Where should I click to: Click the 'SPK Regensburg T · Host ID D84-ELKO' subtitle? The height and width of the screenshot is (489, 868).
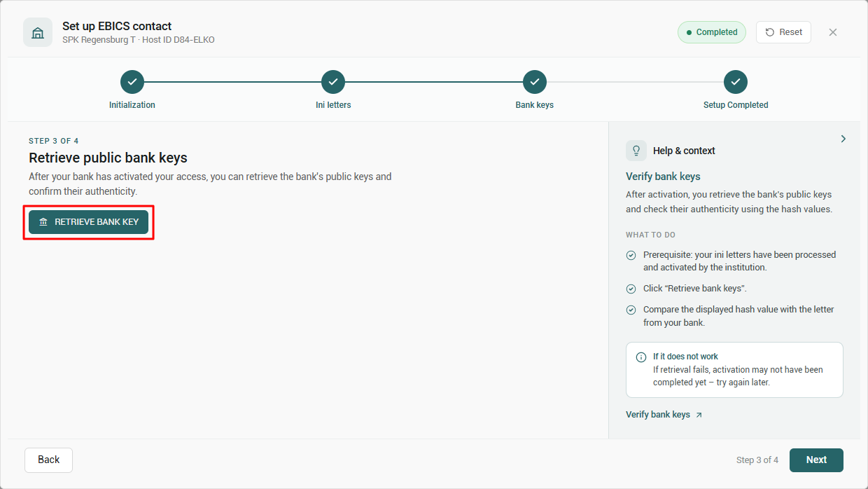tap(139, 40)
